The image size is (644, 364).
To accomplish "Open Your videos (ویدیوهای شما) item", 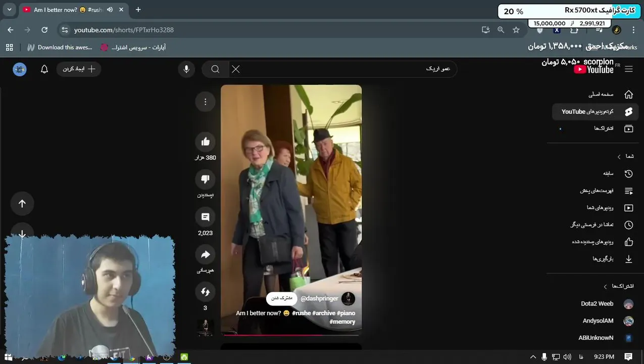I will coord(595,208).
